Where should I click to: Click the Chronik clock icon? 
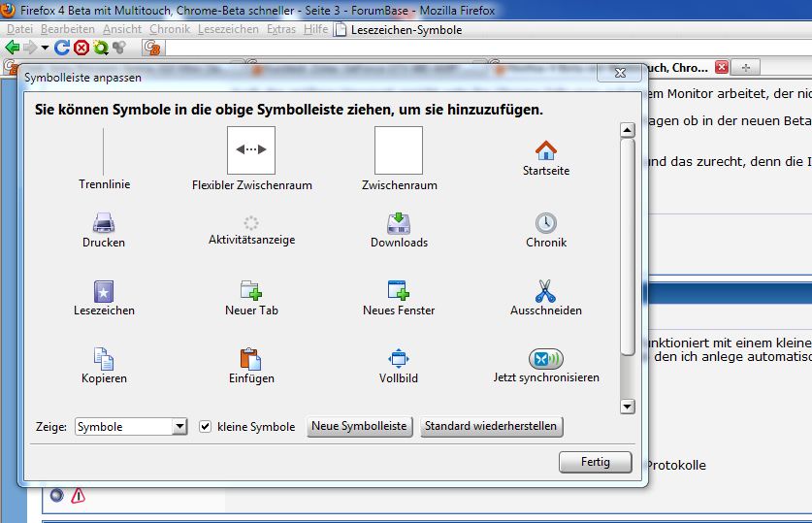click(x=546, y=222)
